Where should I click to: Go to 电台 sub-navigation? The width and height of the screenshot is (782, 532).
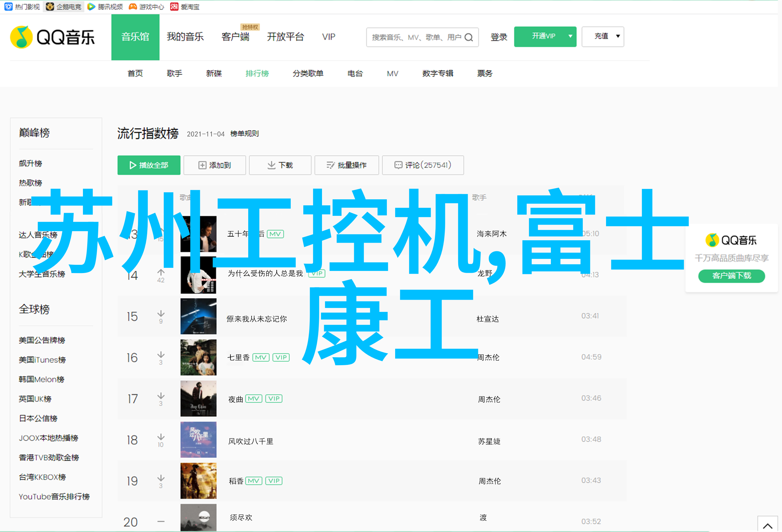(x=355, y=73)
